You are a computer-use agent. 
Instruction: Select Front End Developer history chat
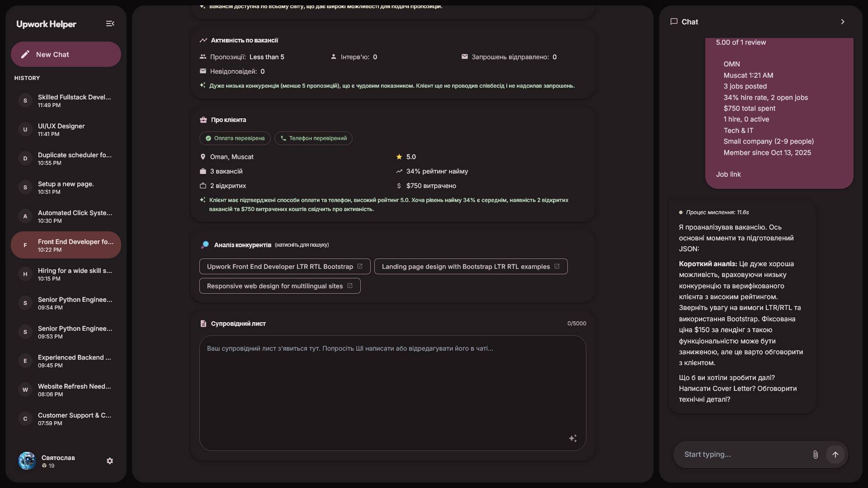(66, 245)
